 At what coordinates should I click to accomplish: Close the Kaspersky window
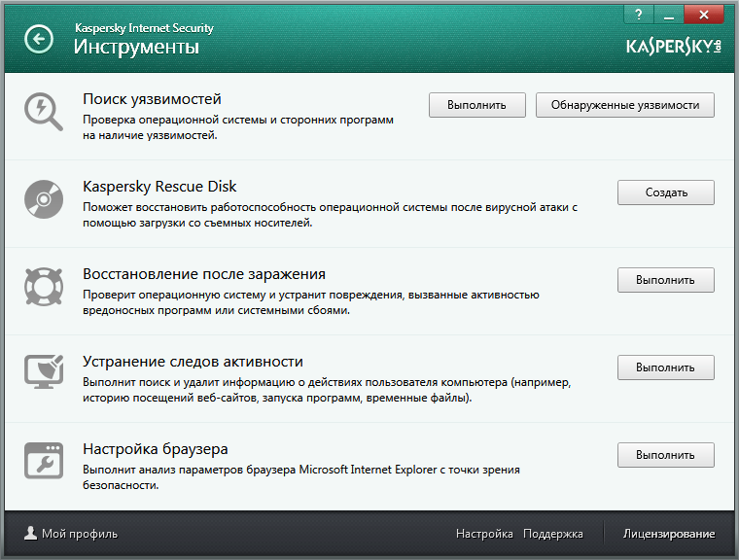tap(704, 15)
